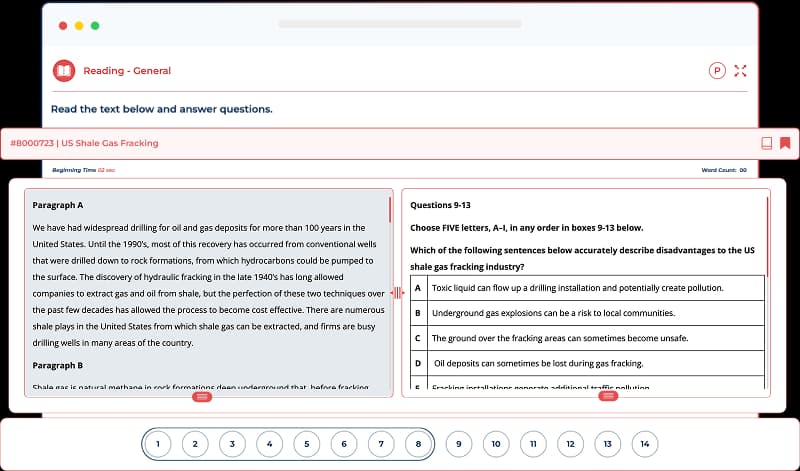Open the notes book icon in question bar
Screen dimensions: 800x471
(766, 143)
